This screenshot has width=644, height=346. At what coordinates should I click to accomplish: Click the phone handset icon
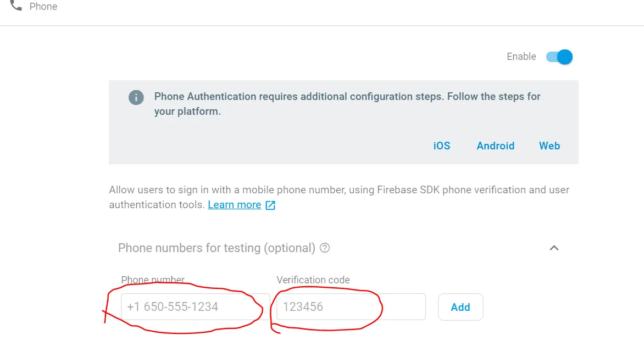16,5
